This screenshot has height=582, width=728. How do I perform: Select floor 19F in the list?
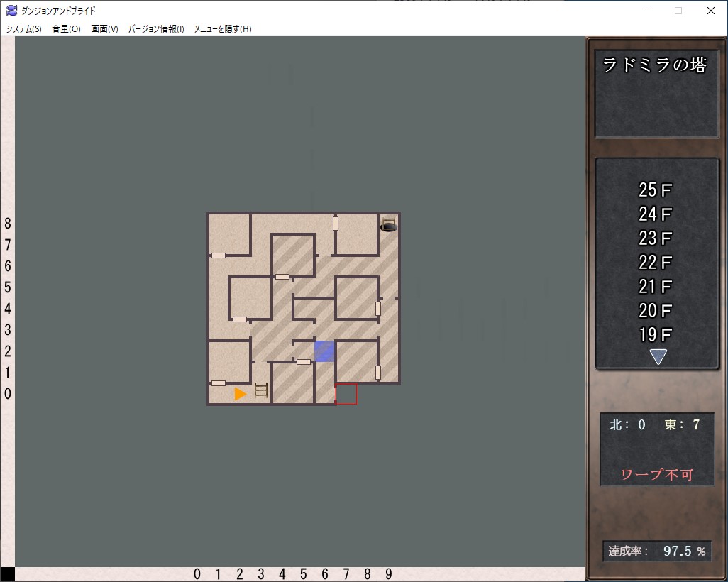(655, 334)
